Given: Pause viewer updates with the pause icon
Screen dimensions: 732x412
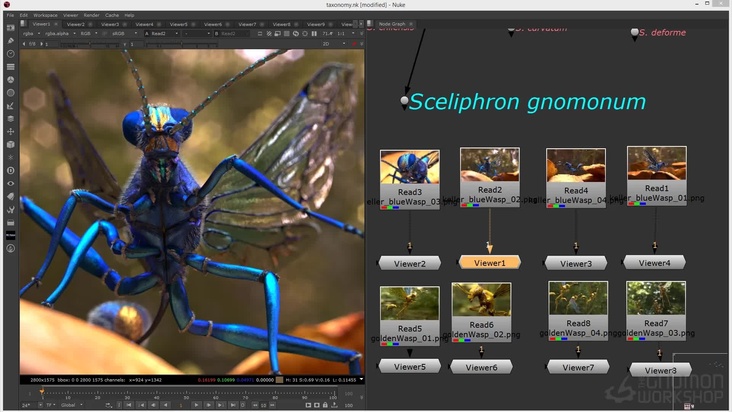Looking at the screenshot, I should tap(314, 34).
